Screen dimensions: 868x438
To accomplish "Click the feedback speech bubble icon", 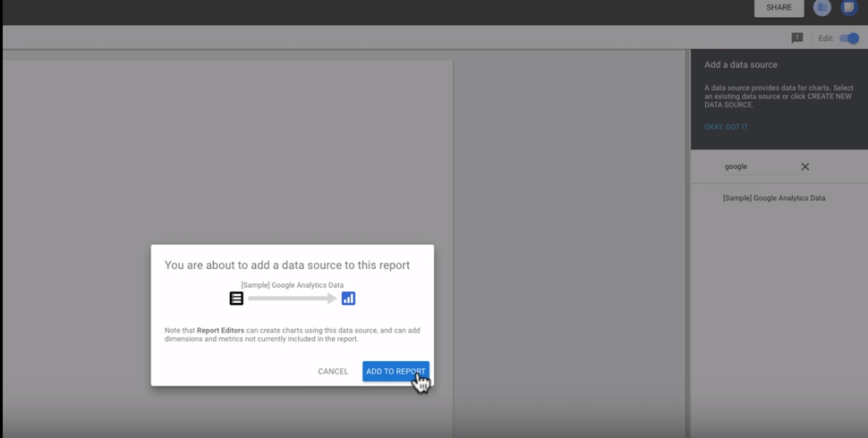I will [797, 38].
